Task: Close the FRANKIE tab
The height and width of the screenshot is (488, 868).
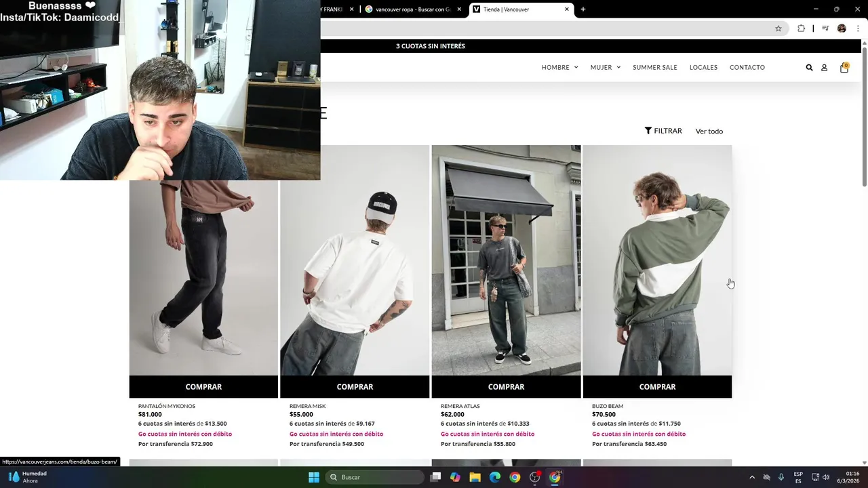Action: 351,9
